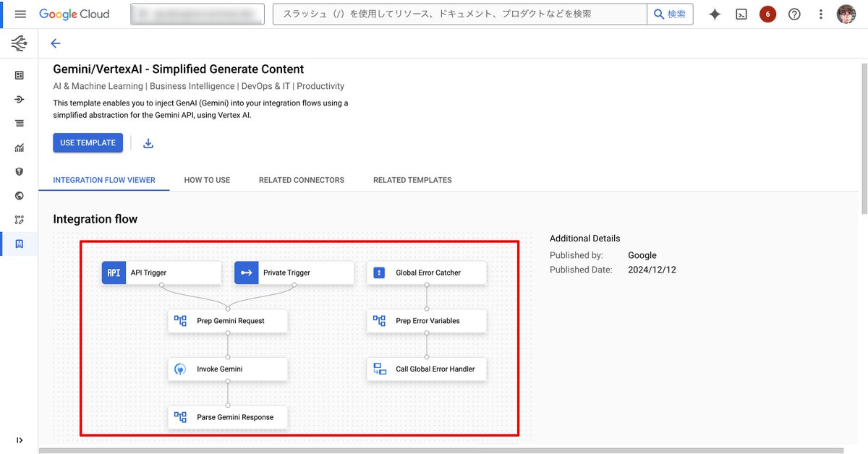
Task: Open the sidebar globe regions icon
Action: click(20, 195)
